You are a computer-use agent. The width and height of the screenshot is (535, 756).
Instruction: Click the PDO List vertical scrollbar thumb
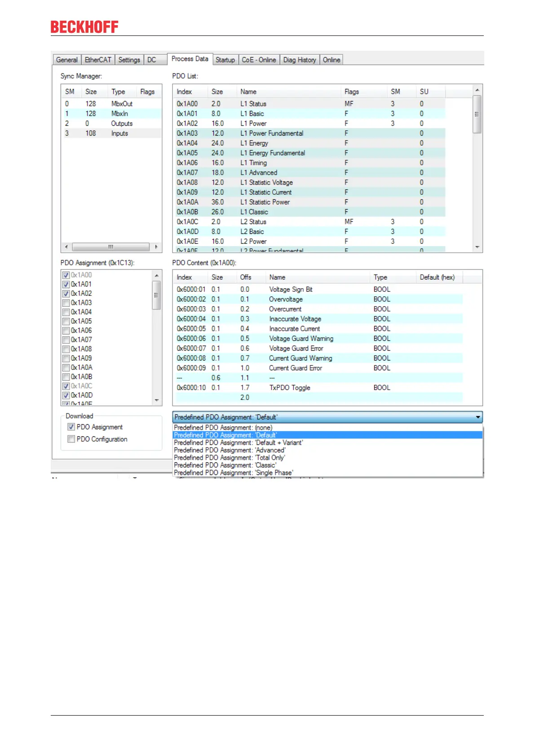tap(478, 114)
